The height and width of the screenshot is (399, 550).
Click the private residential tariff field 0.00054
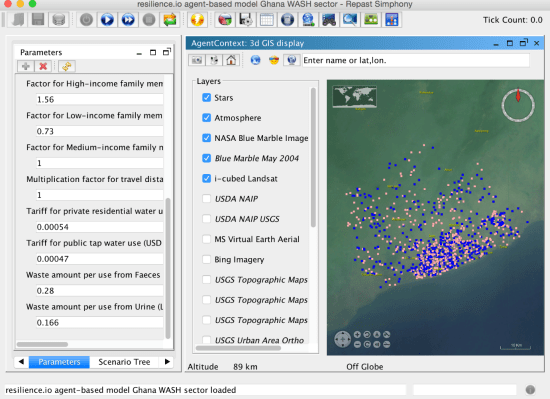click(x=100, y=227)
